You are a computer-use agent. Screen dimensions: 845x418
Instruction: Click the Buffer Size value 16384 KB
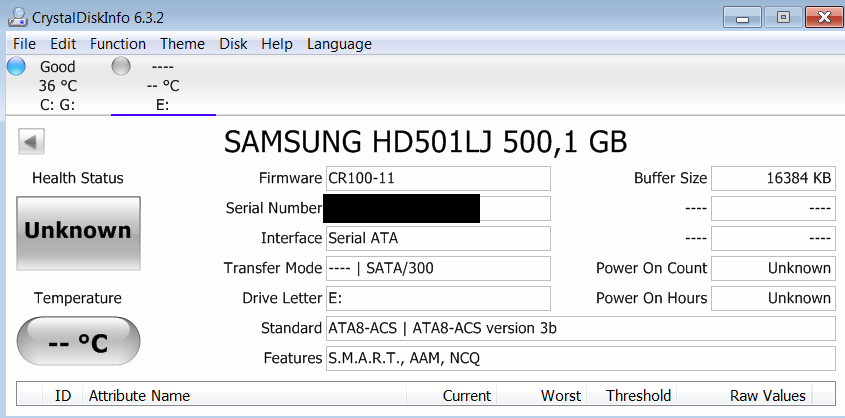click(x=773, y=178)
